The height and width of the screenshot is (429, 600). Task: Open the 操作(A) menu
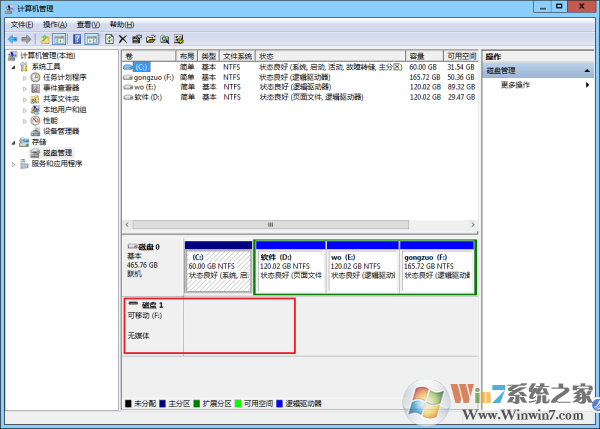point(55,25)
